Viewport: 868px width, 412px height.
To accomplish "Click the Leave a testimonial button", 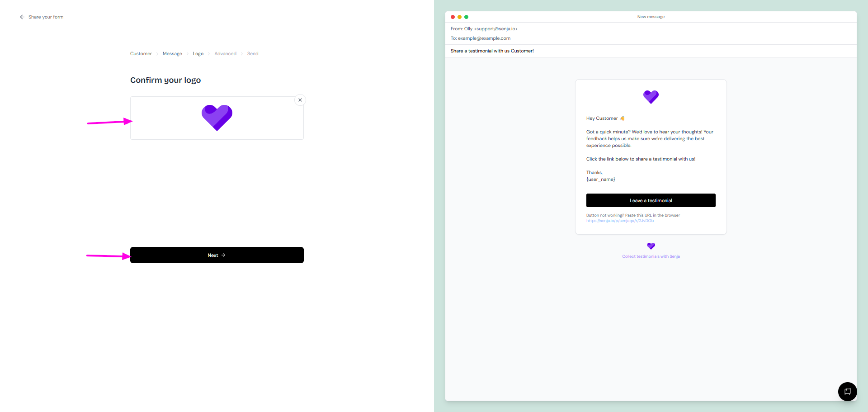I will (651, 200).
